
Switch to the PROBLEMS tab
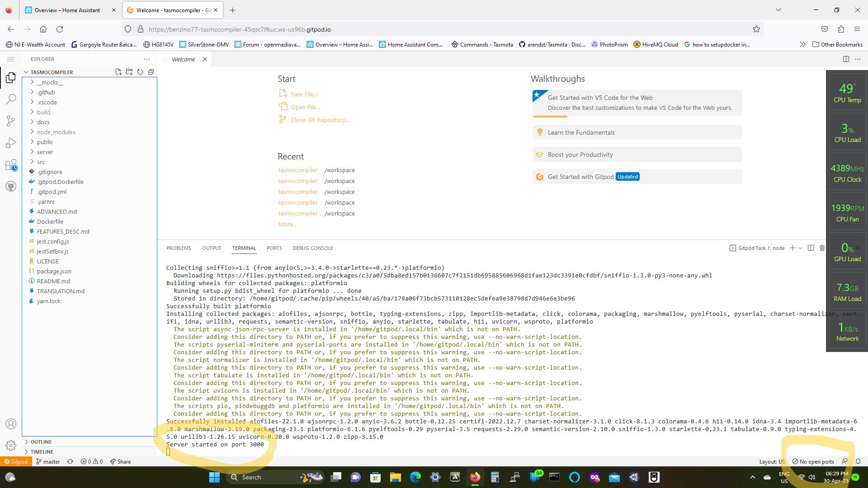pos(179,248)
